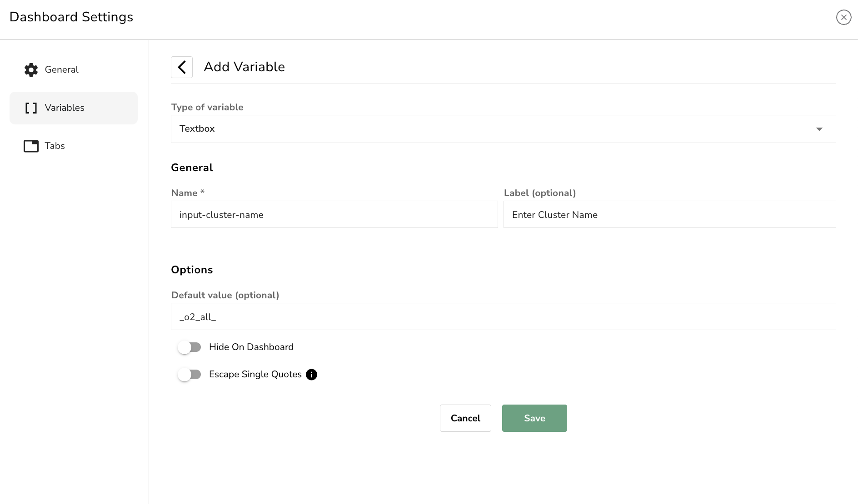
Task: Click the info icon next to Escape Single Quotes
Action: [x=311, y=375]
